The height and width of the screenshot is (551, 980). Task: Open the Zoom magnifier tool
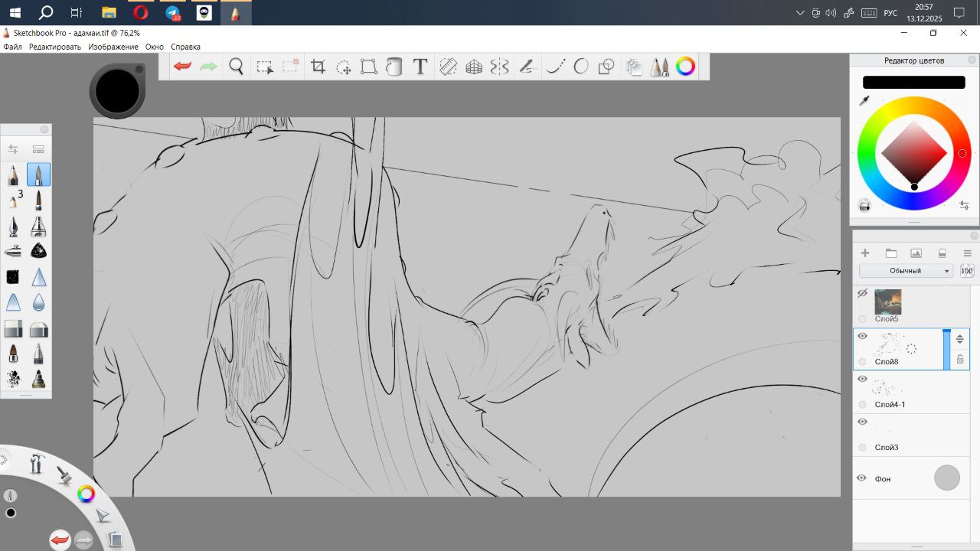[237, 67]
